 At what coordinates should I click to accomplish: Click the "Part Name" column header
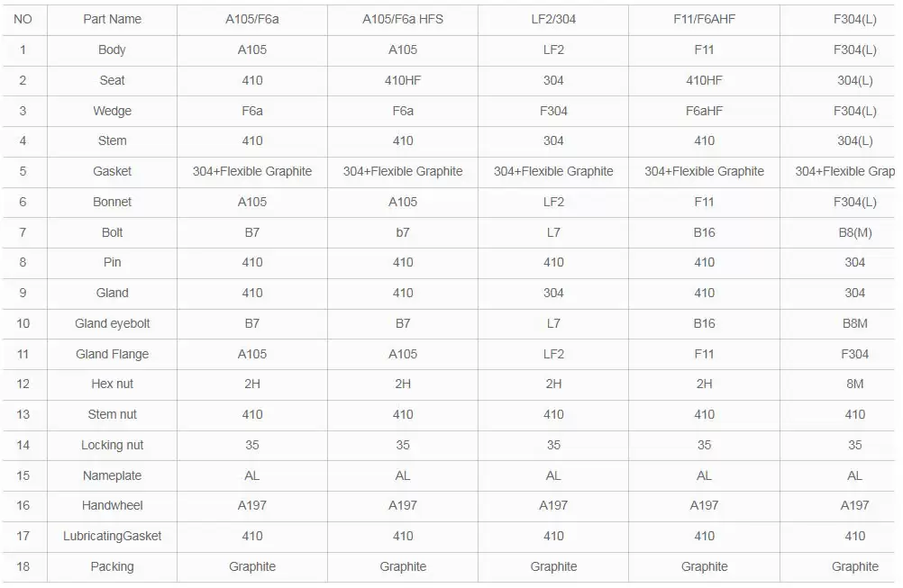coord(112,19)
